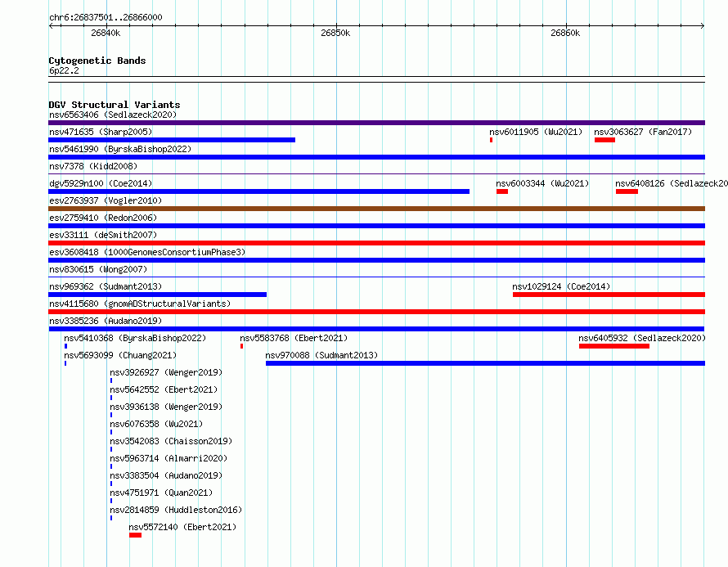728x567 pixels.
Task: Select nsv1029124 (Coe2014) label
Action: point(561,286)
